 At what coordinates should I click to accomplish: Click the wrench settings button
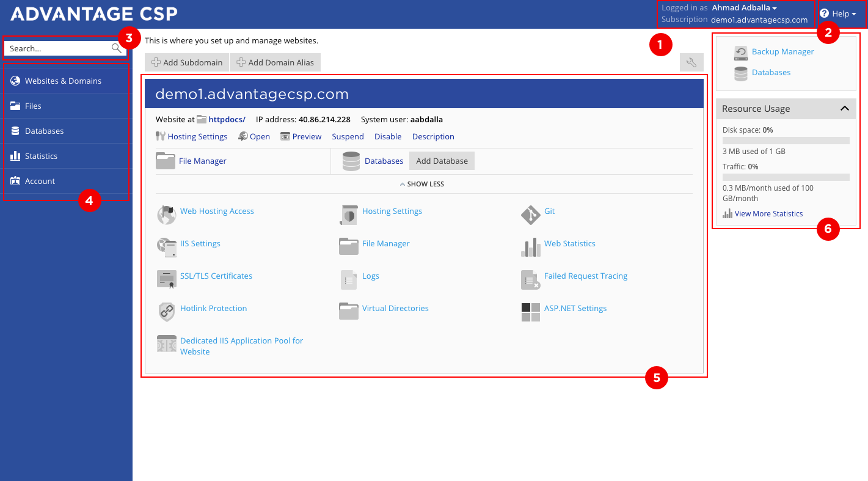point(691,62)
